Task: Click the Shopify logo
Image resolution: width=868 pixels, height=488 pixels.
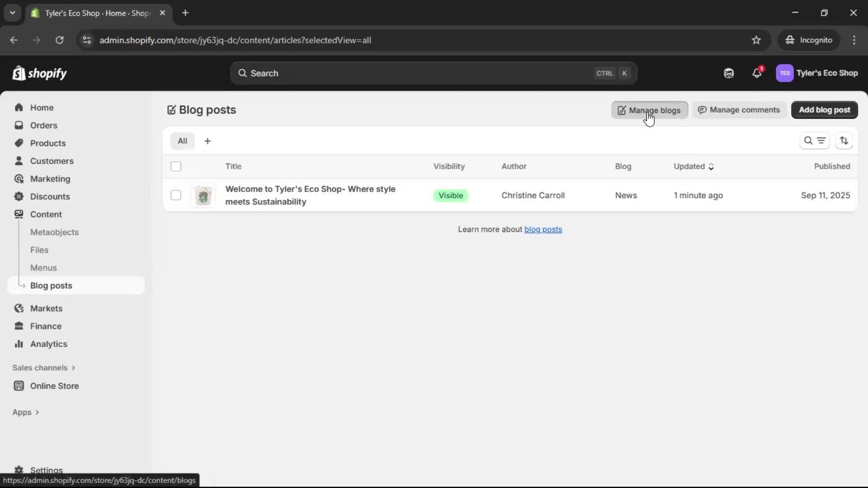Action: pos(39,73)
